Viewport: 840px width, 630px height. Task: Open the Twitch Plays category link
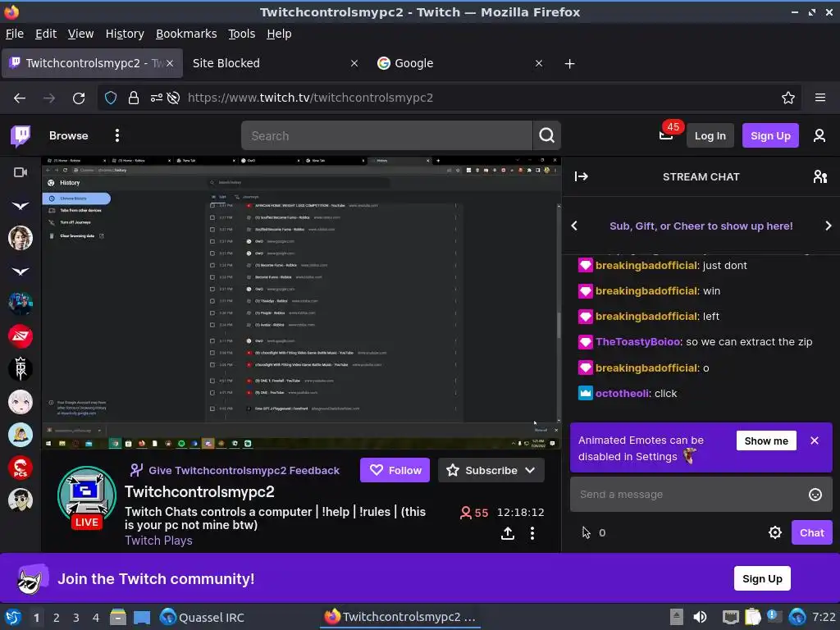click(158, 541)
